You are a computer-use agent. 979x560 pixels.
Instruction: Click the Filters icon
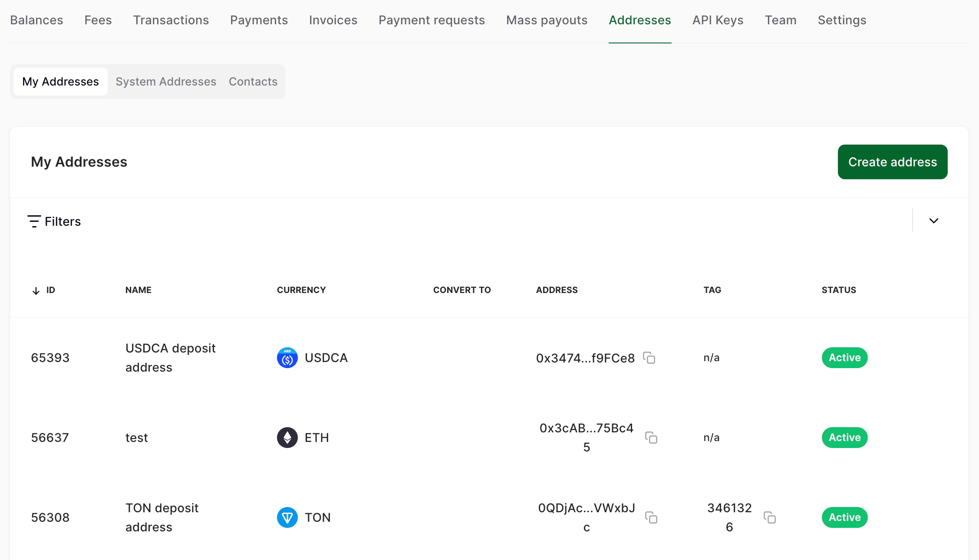tap(34, 221)
